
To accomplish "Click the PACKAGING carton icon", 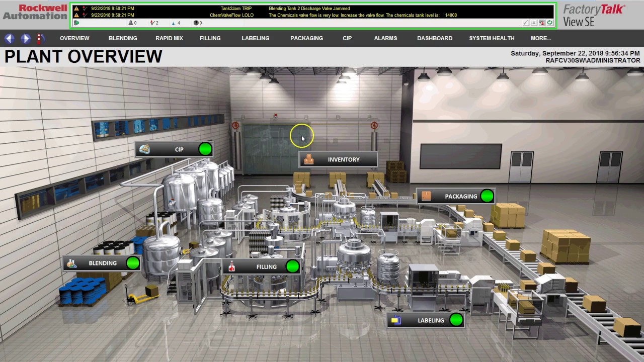I will pyautogui.click(x=426, y=196).
